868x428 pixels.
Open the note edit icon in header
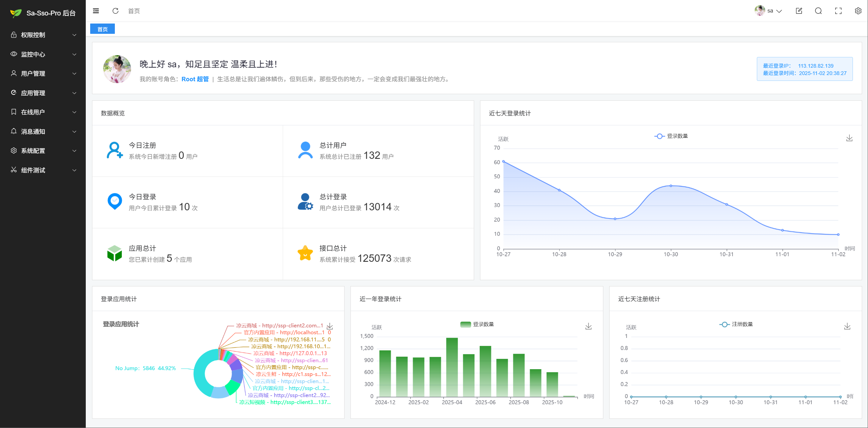(799, 11)
